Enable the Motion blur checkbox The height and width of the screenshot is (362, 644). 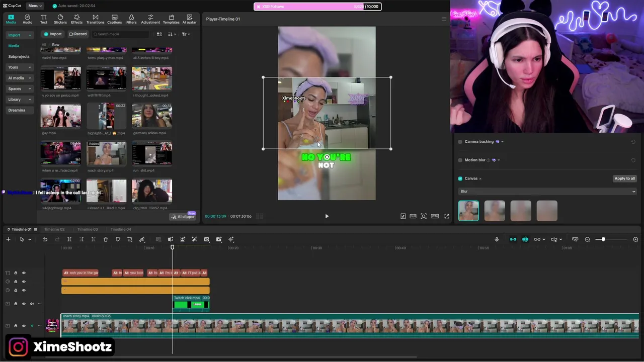460,160
